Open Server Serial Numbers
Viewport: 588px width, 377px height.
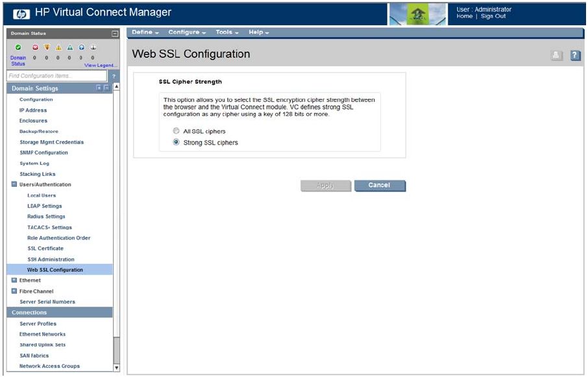[47, 302]
